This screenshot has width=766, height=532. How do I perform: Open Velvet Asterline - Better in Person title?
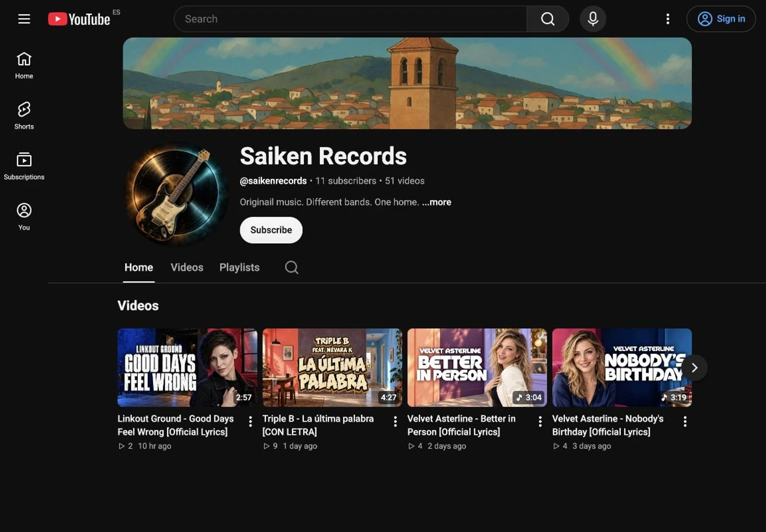[461, 425]
